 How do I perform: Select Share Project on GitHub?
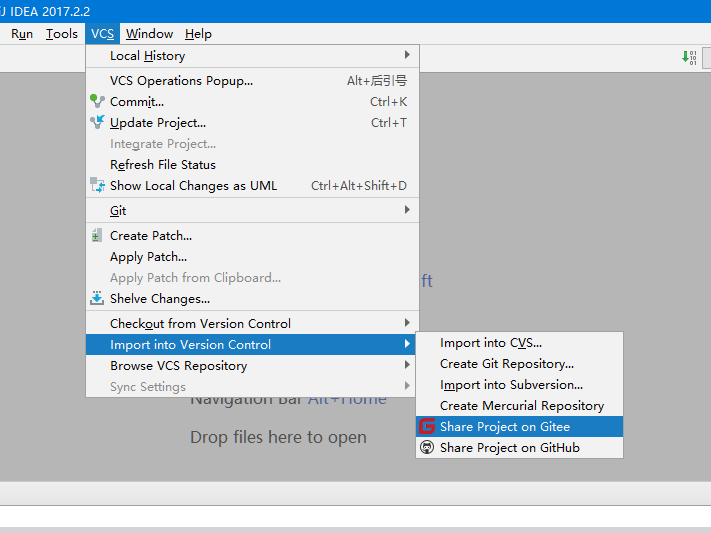tap(519, 447)
